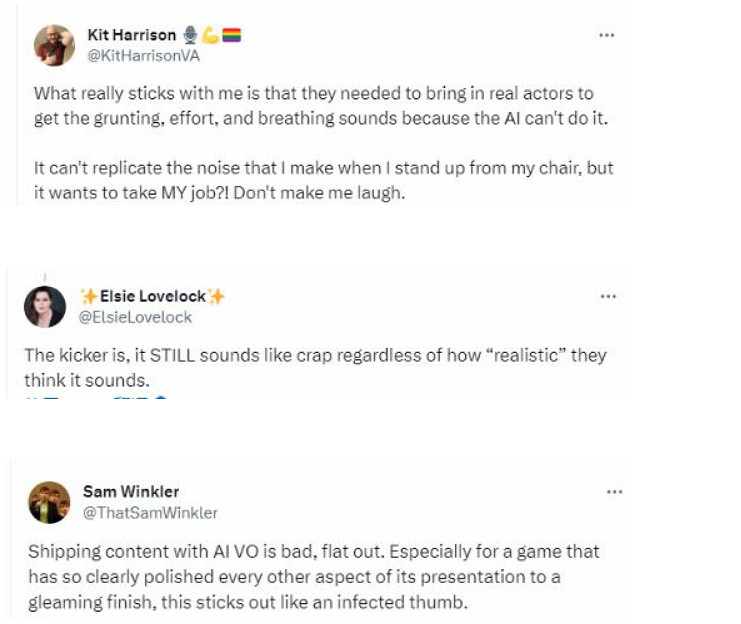This screenshot has width=741, height=624.
Task: Open more options on Kit Harrison's tweet
Action: click(606, 35)
